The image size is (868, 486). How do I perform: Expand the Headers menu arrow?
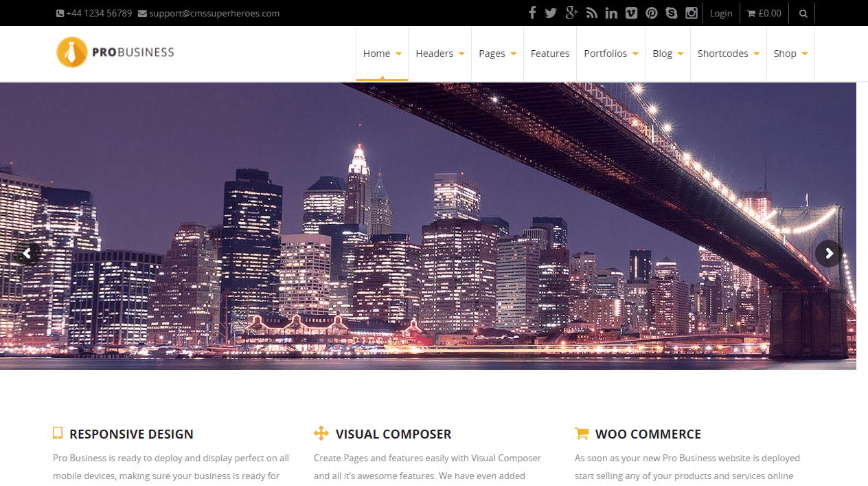[461, 54]
